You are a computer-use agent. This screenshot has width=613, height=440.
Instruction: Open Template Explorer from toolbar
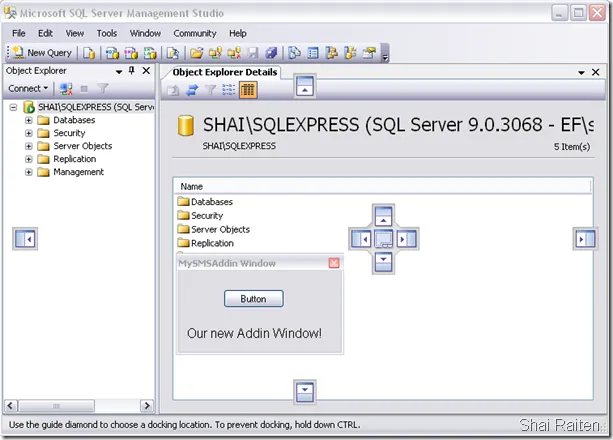click(x=350, y=53)
